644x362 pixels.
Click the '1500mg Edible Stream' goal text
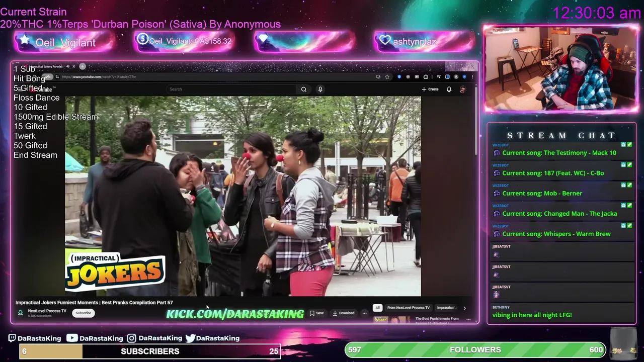pyautogui.click(x=56, y=117)
